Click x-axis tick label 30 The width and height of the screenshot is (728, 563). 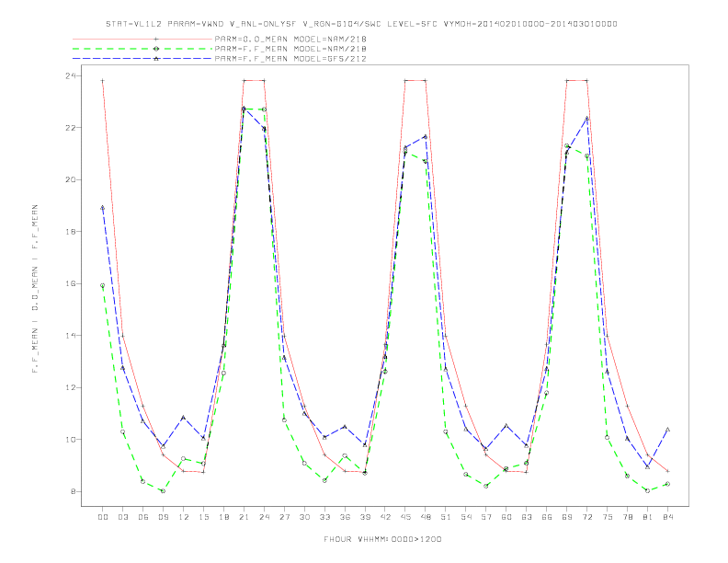point(304,517)
